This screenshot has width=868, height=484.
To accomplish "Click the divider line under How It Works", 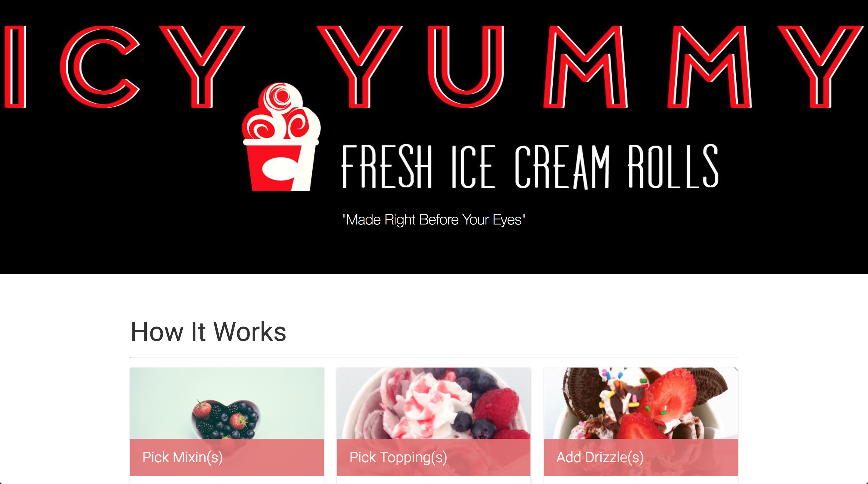I will point(434,356).
